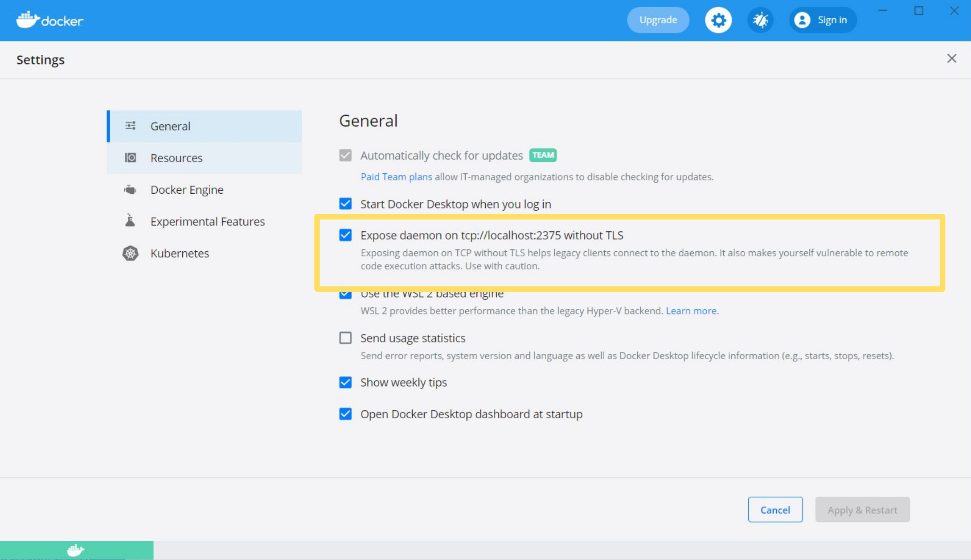Click the Upgrade button
971x560 pixels.
[658, 19]
